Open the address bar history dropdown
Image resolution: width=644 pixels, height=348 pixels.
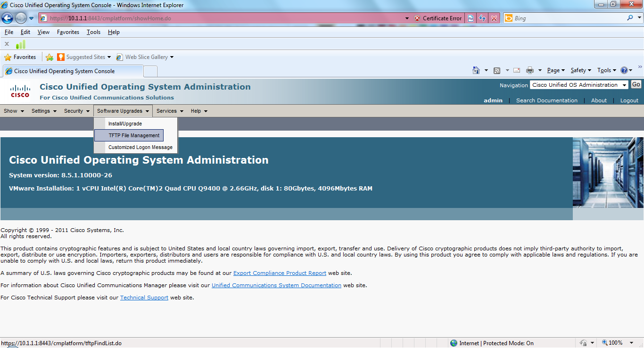tap(407, 18)
